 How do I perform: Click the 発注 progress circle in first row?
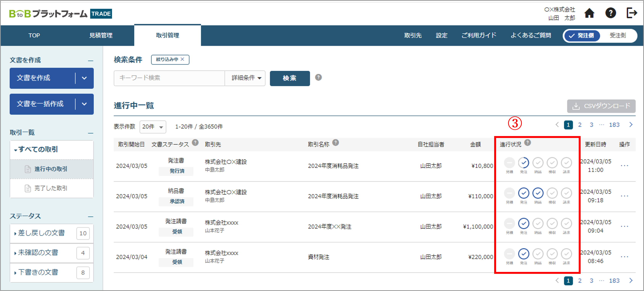(524, 163)
